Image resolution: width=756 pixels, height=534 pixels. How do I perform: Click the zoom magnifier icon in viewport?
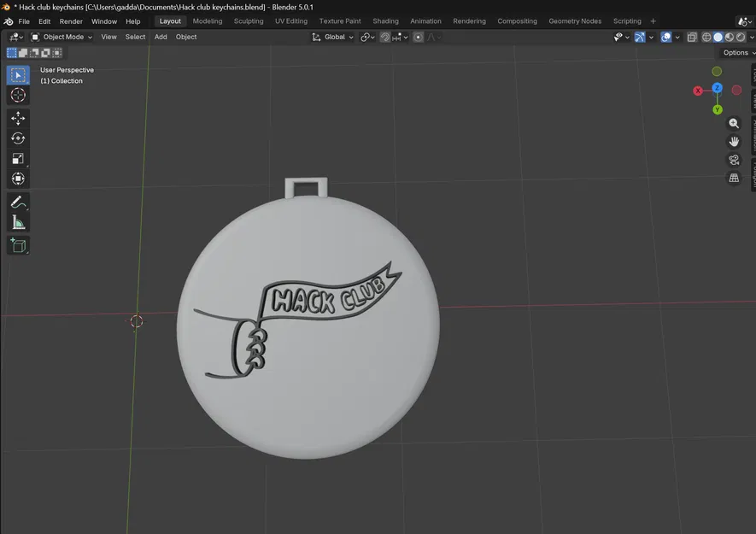click(734, 123)
